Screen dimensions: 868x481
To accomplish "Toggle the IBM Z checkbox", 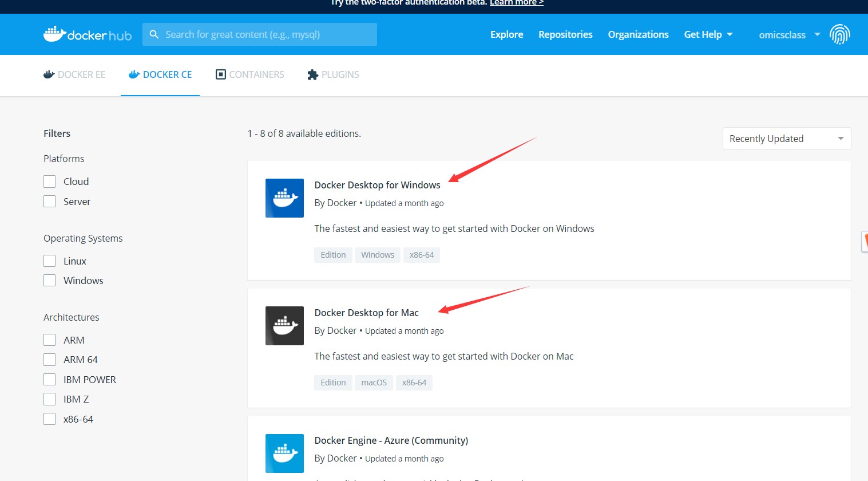I will pyautogui.click(x=50, y=399).
